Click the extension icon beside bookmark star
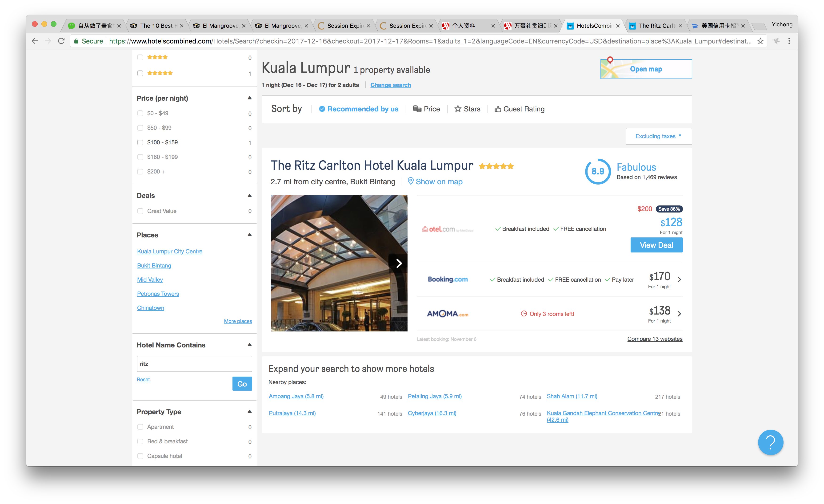824x504 pixels. 776,41
